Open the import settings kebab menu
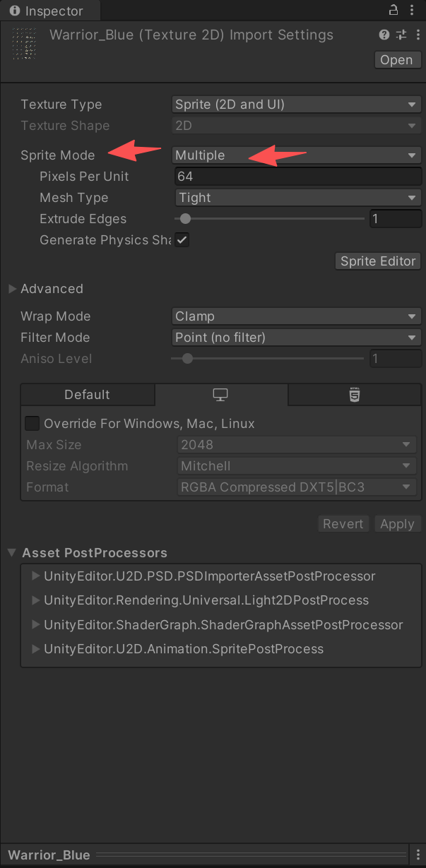The height and width of the screenshot is (868, 426). click(416, 35)
